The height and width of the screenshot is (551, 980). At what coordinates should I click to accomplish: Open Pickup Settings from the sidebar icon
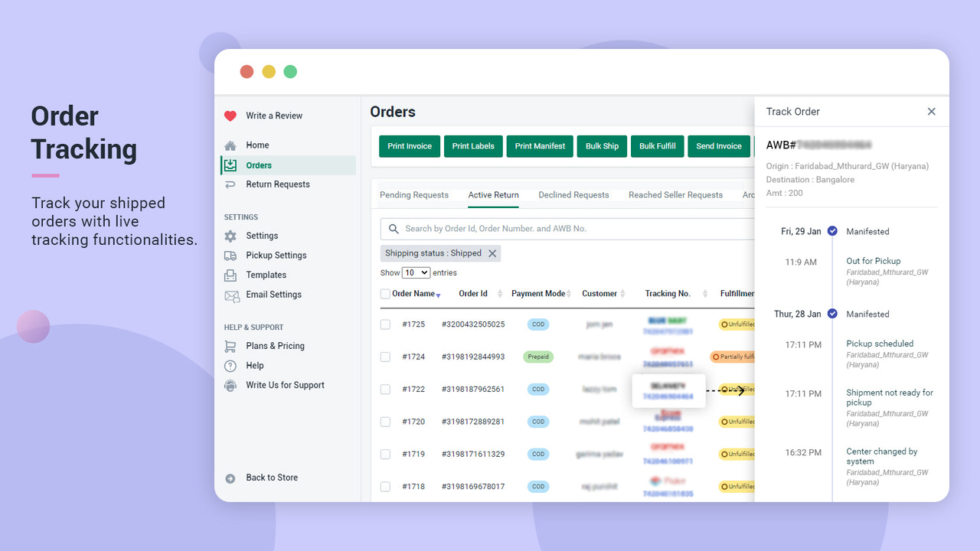coord(230,255)
